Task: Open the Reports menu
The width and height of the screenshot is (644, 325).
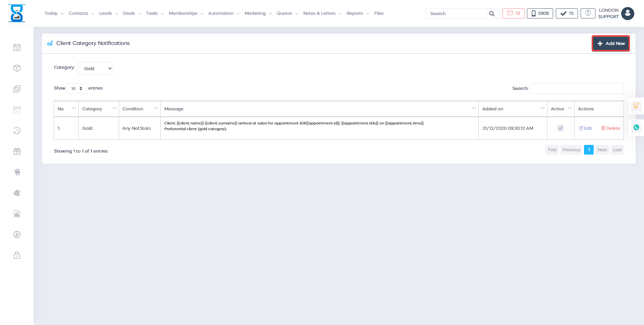Action: point(358,13)
